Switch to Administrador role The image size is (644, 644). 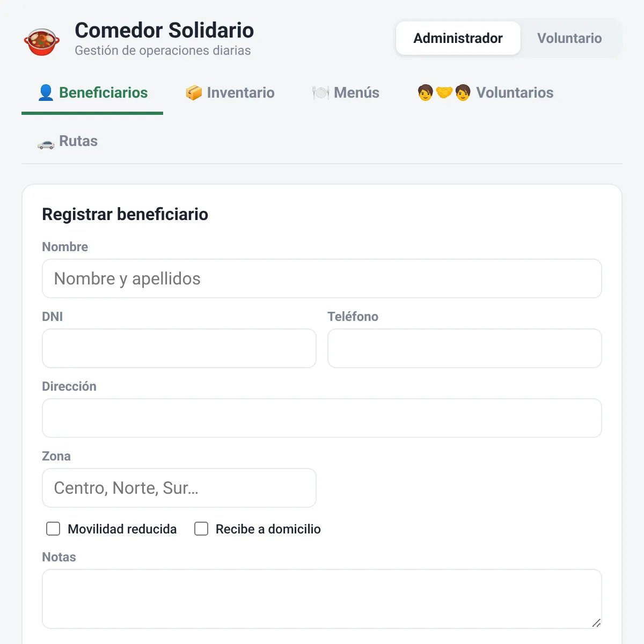click(x=458, y=38)
